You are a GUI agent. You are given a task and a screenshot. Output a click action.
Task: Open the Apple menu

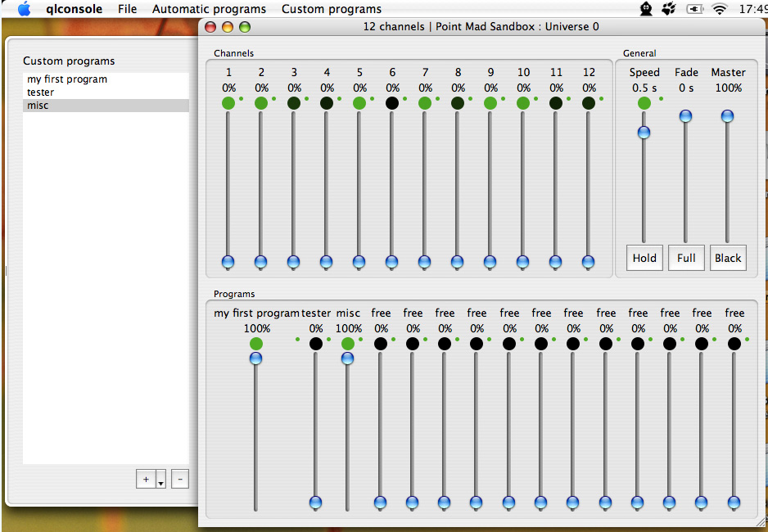coord(24,9)
